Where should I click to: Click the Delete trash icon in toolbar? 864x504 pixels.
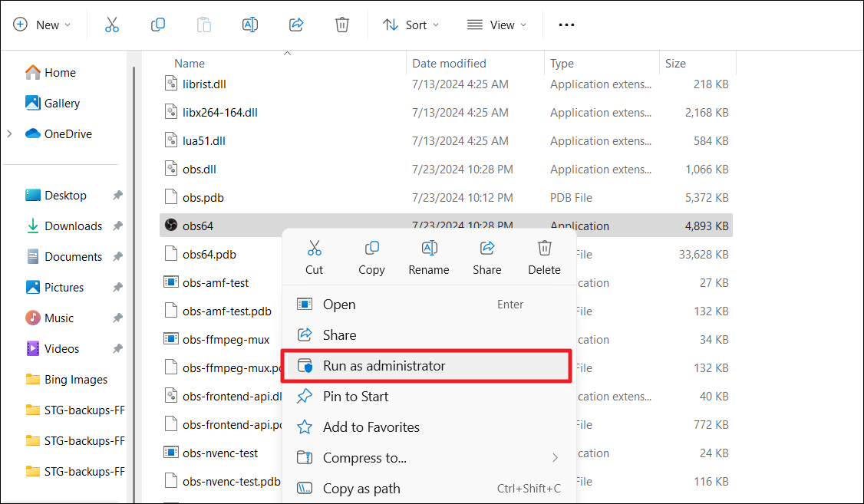[342, 25]
